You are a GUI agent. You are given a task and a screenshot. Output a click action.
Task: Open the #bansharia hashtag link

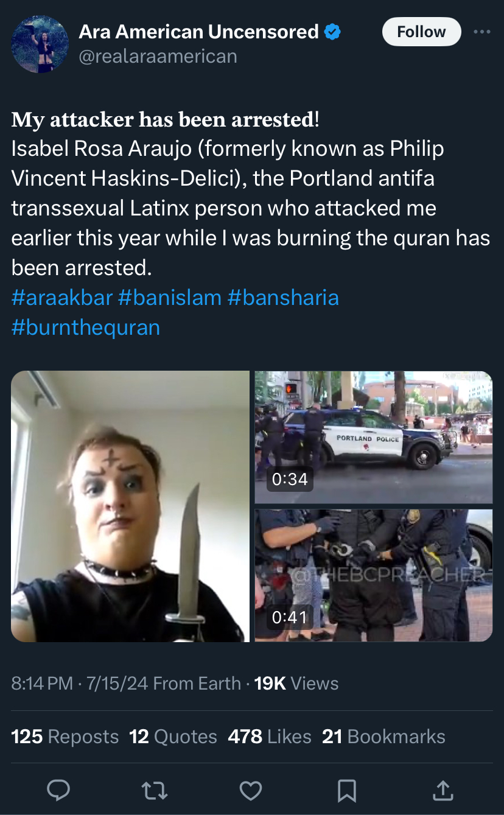point(283,298)
